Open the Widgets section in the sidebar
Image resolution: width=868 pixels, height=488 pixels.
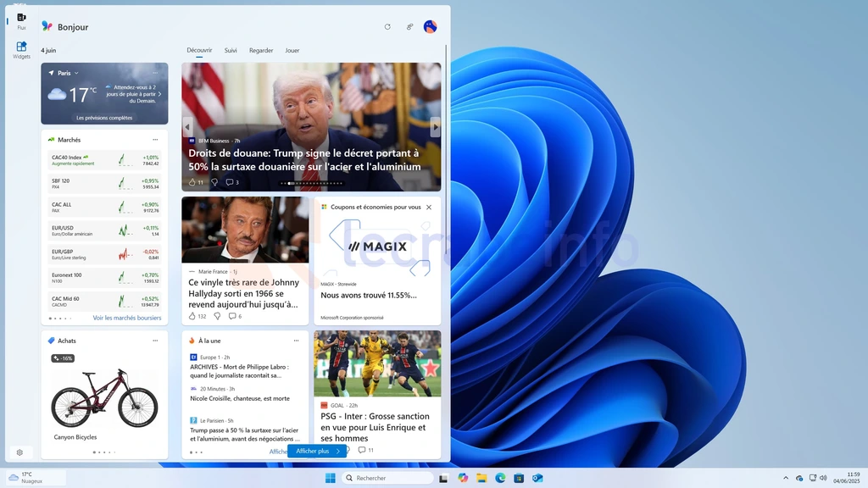pos(21,50)
